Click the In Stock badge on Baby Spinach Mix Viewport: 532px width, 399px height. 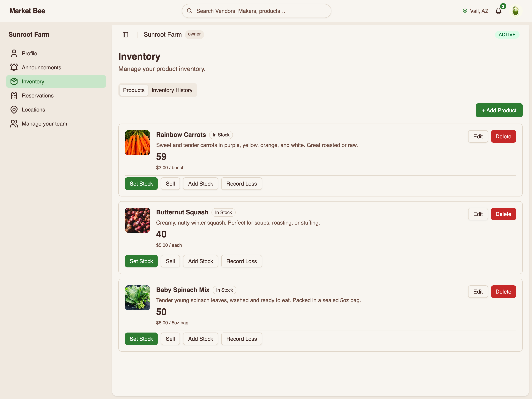224,290
